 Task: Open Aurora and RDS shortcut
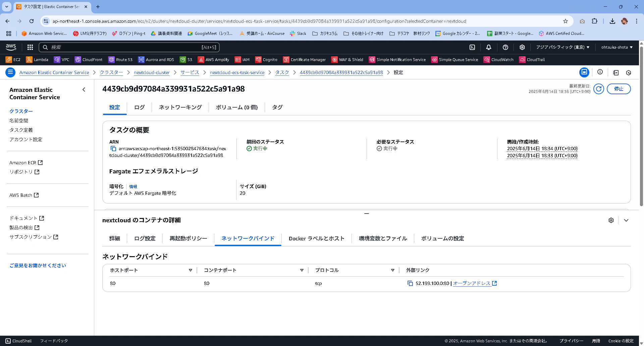coord(156,60)
